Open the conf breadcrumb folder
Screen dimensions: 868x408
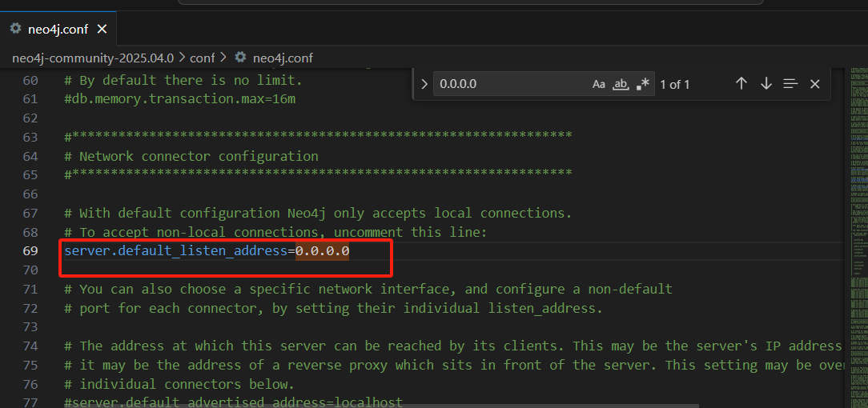pyautogui.click(x=202, y=58)
